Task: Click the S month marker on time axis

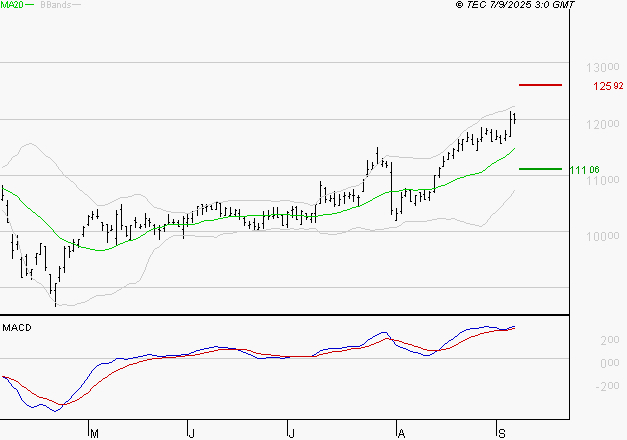Action: pyautogui.click(x=502, y=434)
